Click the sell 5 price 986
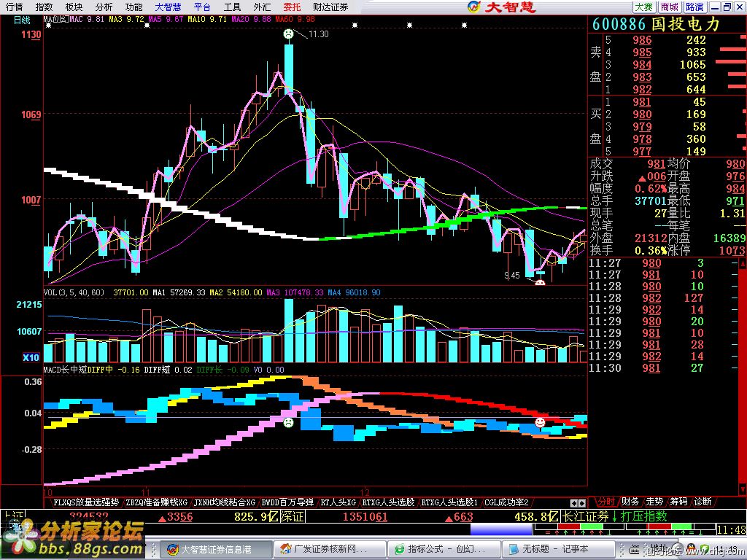The width and height of the screenshot is (747, 560). [x=642, y=40]
